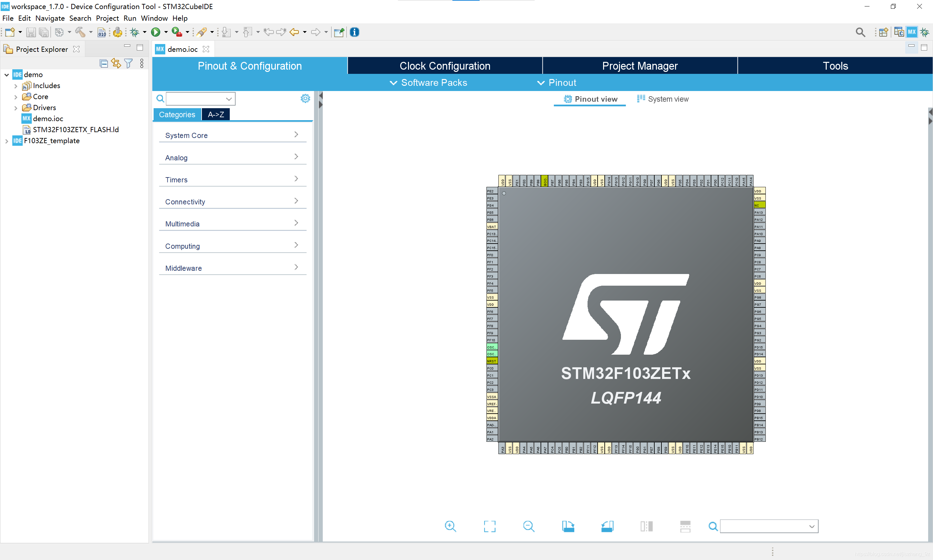Open the Window menu
This screenshot has height=560, width=933.
point(154,18)
